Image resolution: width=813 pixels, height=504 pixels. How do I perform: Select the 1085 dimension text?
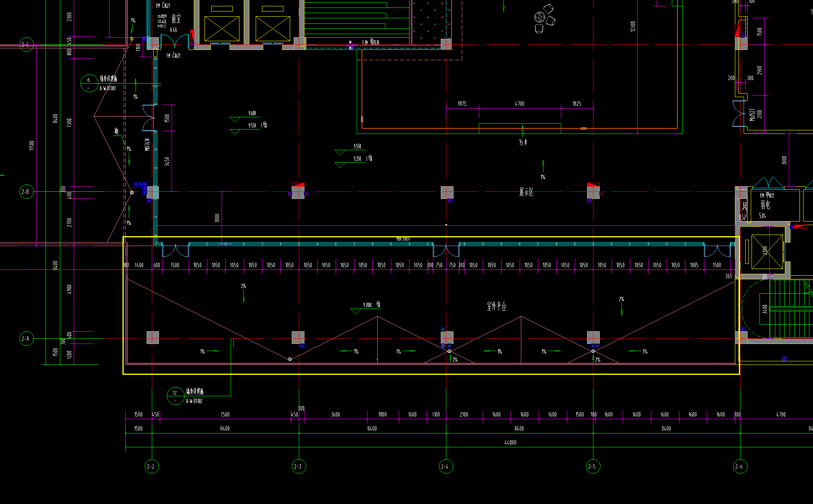[x=694, y=265]
